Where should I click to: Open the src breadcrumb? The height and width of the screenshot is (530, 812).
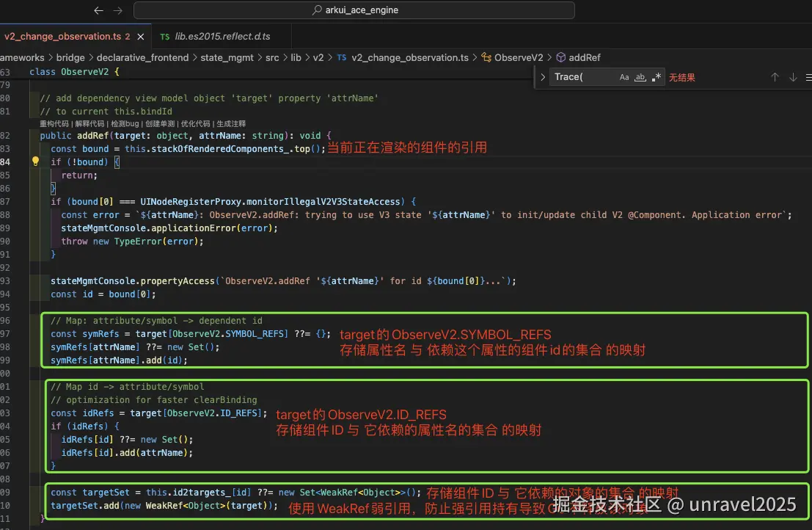[x=272, y=57]
